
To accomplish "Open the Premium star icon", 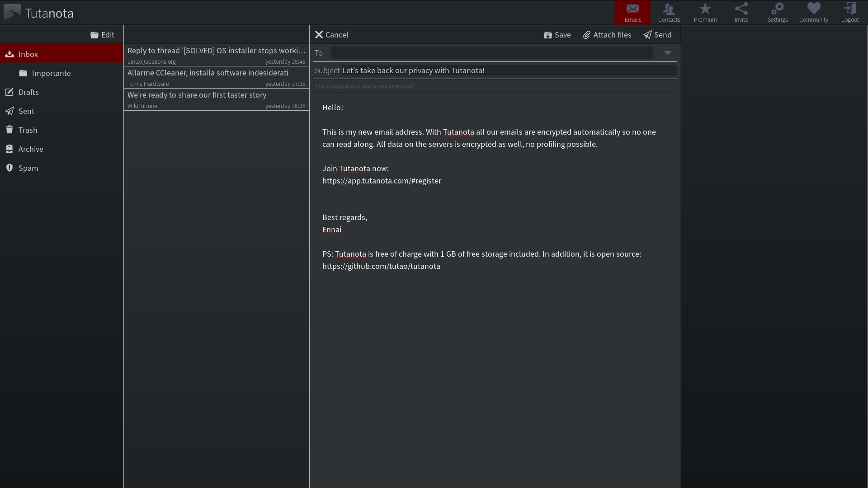I will [705, 13].
